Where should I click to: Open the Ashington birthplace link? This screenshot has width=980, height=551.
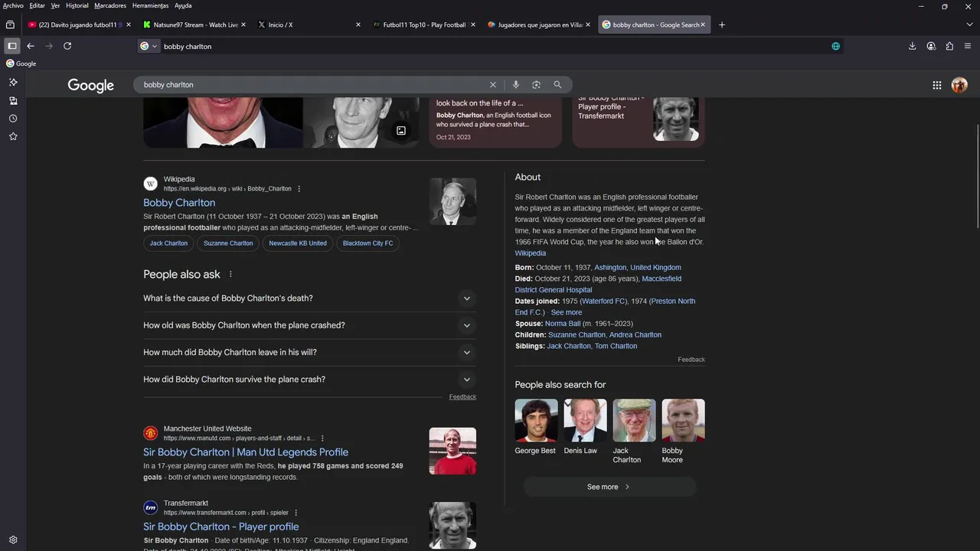610,268
